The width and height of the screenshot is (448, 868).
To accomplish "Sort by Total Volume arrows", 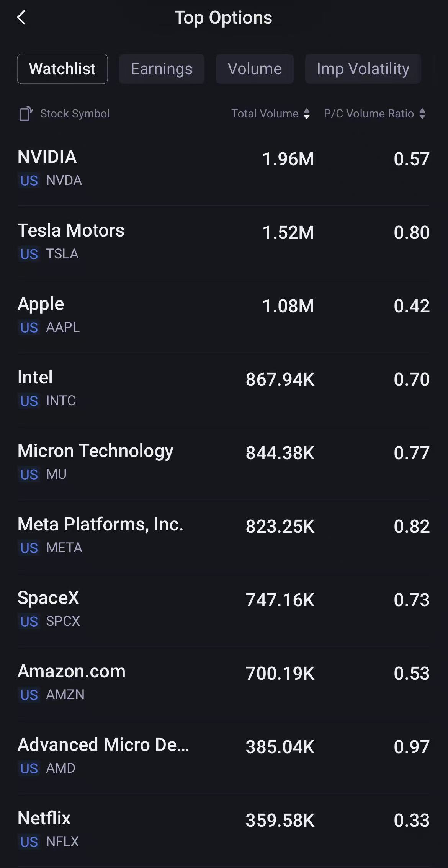I will point(307,114).
